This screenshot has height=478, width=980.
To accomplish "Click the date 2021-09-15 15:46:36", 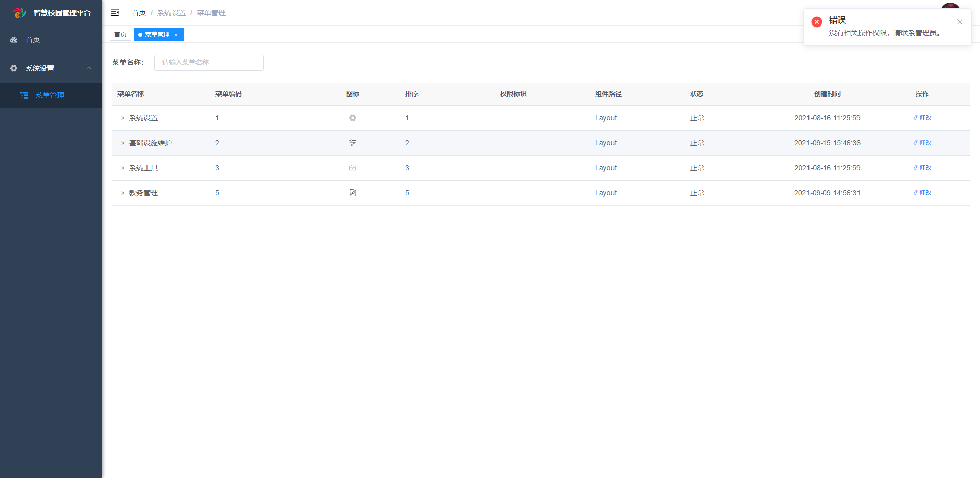I will tap(827, 143).
